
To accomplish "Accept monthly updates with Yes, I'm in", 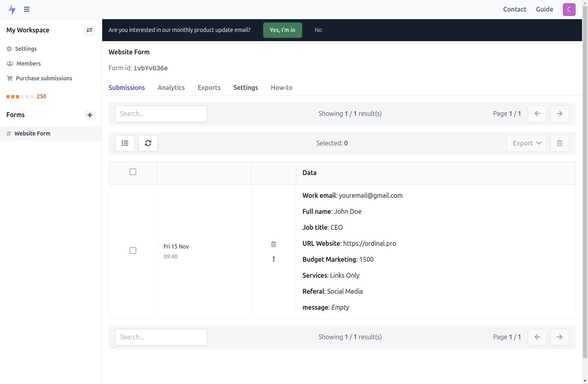I will (x=282, y=30).
